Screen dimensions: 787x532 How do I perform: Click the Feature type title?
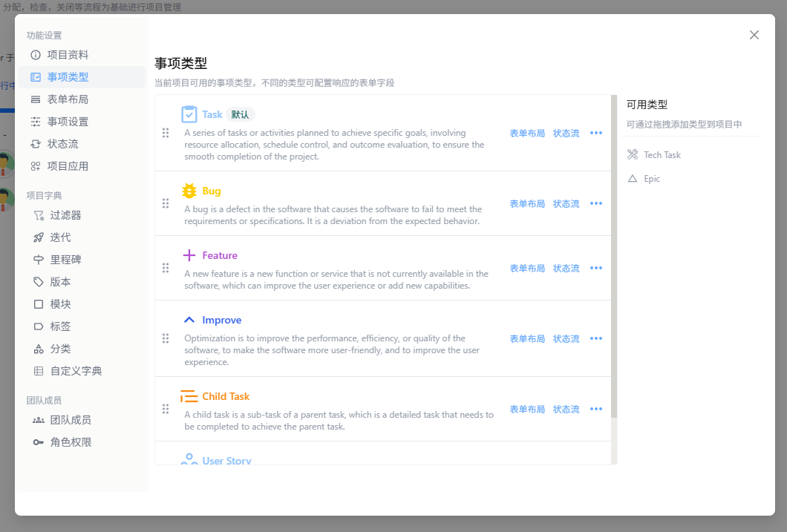[220, 256]
